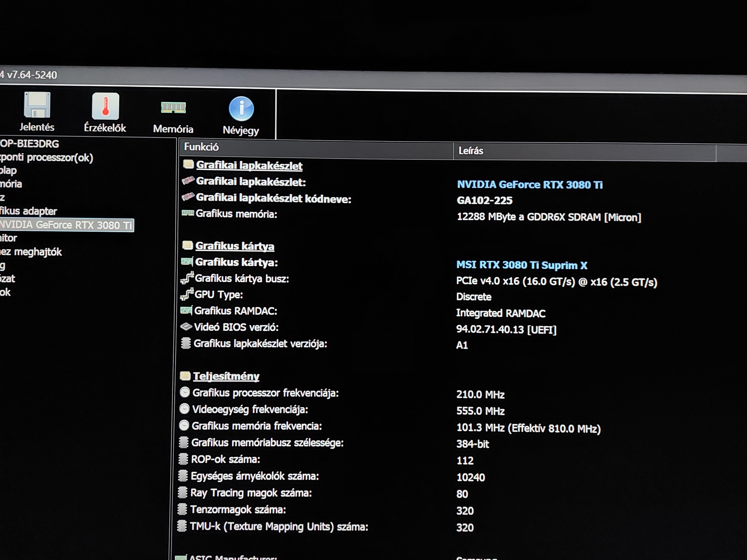
Task: Select the '210.0 MHz' GPU frequency value
Action: 480,394
